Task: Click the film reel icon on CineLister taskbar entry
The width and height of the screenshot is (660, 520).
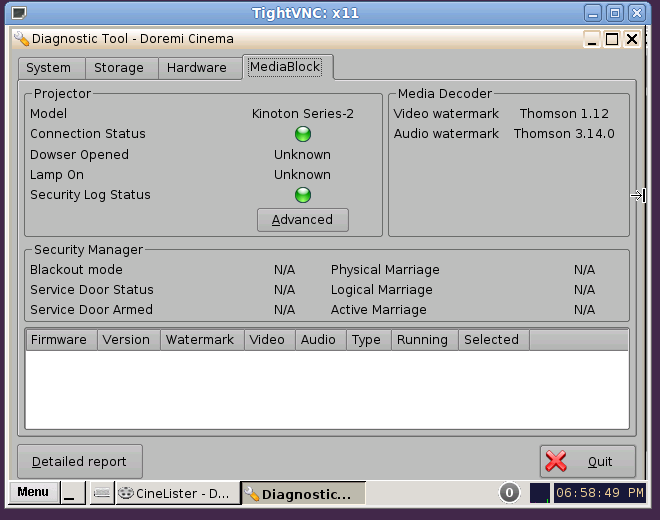Action: [125, 493]
